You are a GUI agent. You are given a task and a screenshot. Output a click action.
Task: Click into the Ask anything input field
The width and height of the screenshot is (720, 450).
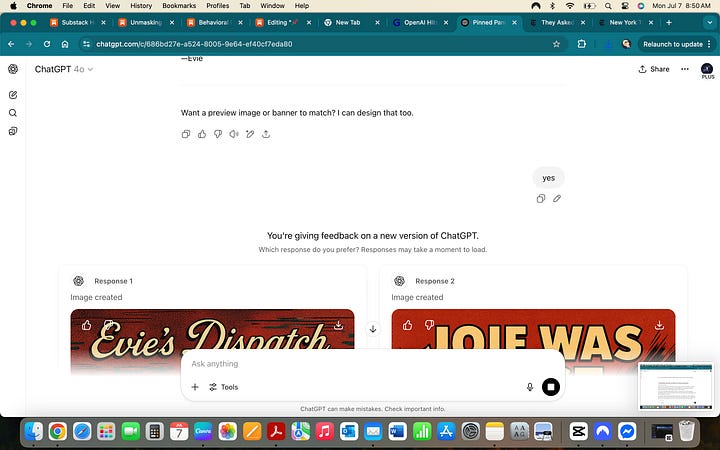tap(372, 364)
